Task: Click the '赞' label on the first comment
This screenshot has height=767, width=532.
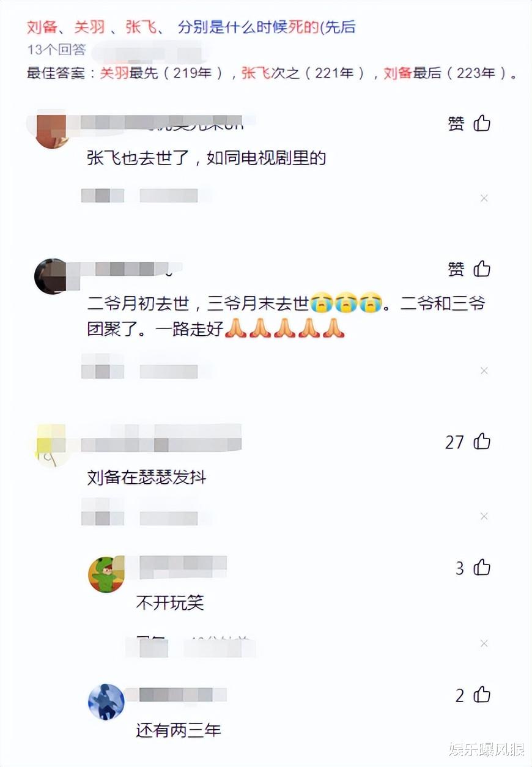Action: pyautogui.click(x=456, y=124)
